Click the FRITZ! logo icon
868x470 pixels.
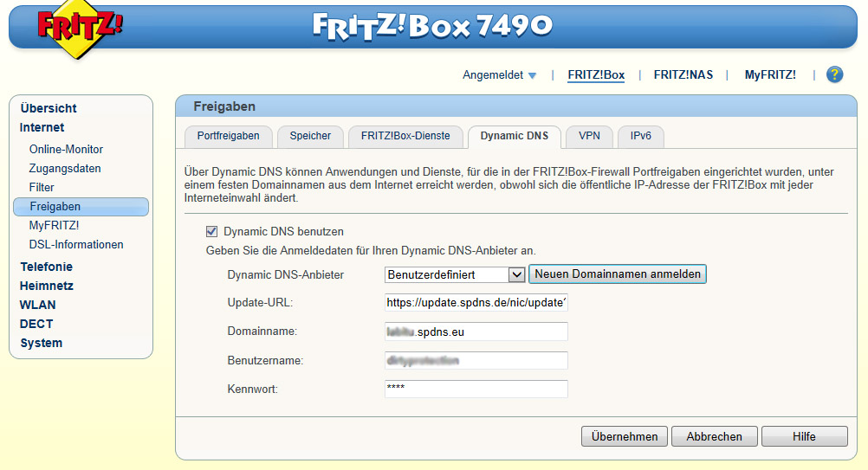81,29
